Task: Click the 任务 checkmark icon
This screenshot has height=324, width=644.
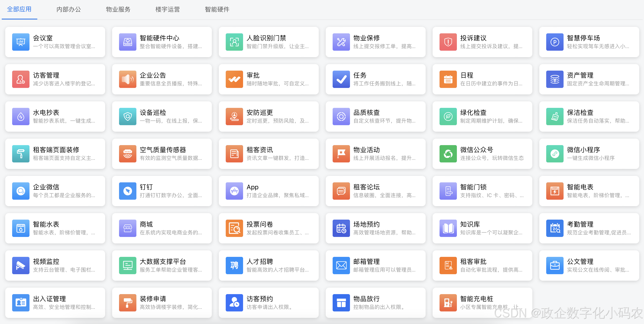Action: pos(341,79)
